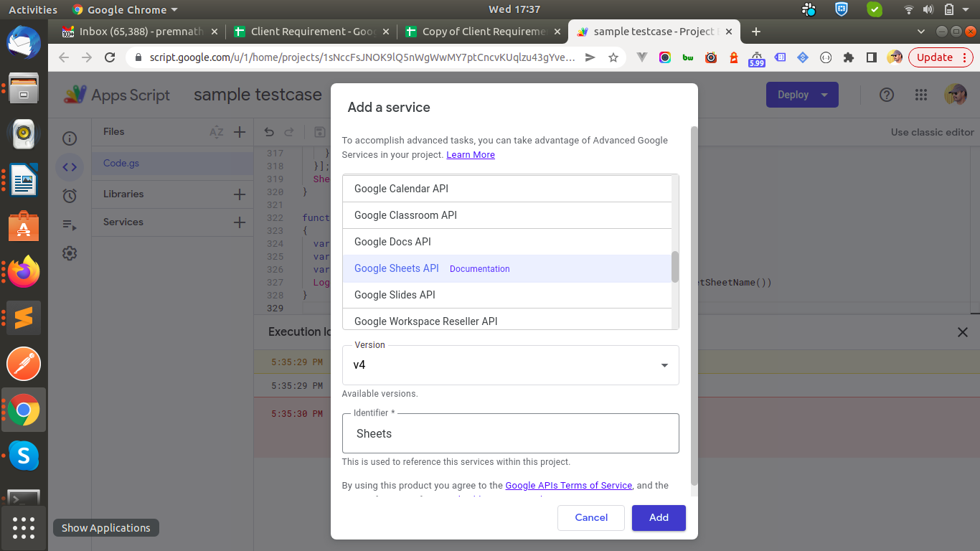Save project with the floppy disk icon
Image resolution: width=980 pixels, height=551 pixels.
320,132
